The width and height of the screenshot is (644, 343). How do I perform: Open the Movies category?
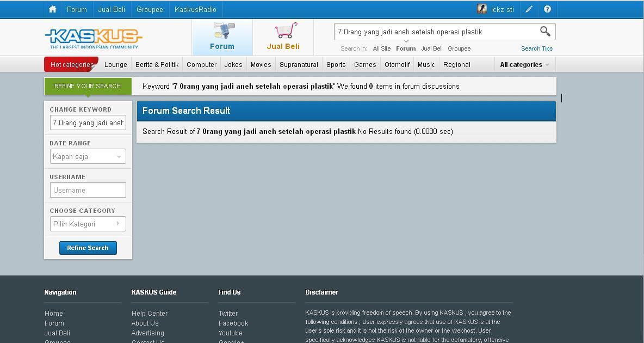click(x=261, y=65)
